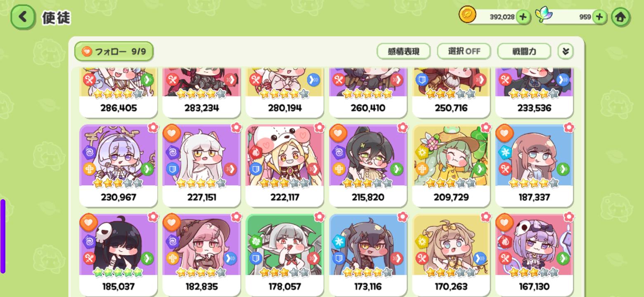Select the 使徒 page title
644x297 pixels.
[x=56, y=17]
